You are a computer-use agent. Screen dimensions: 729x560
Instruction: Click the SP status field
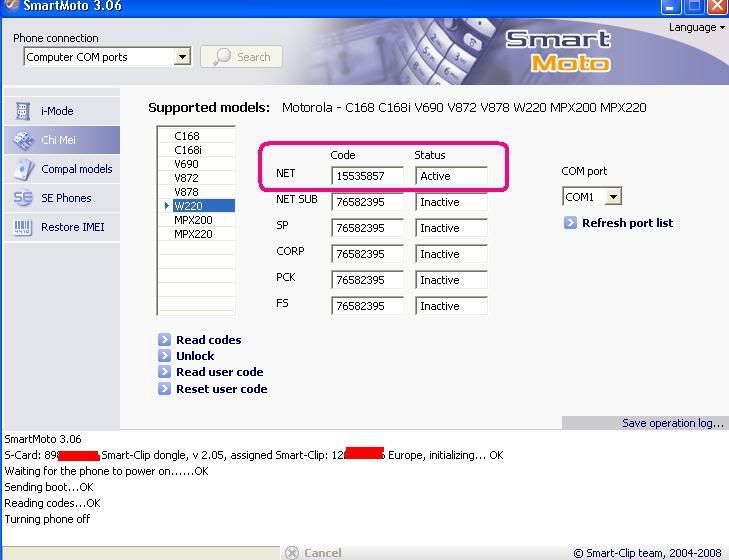(x=451, y=228)
